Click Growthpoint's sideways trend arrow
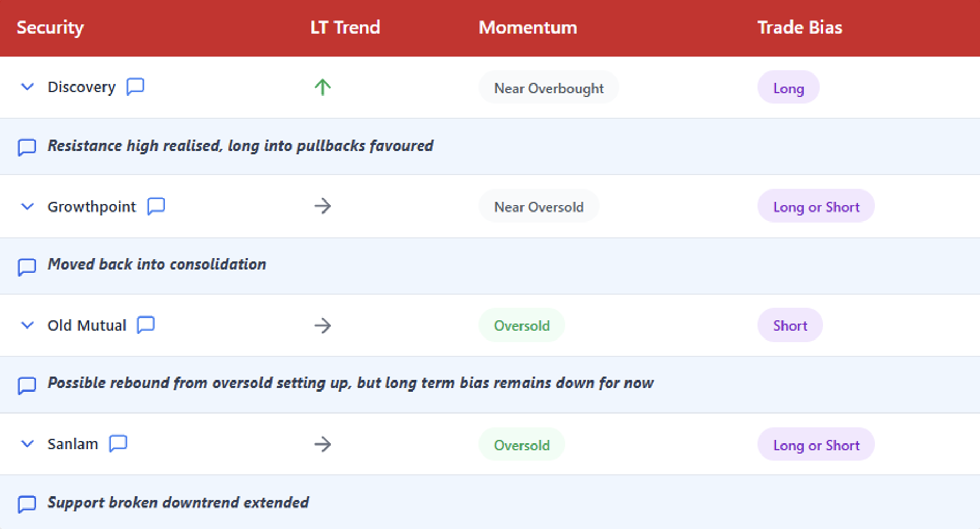This screenshot has width=980, height=529. coord(322,206)
